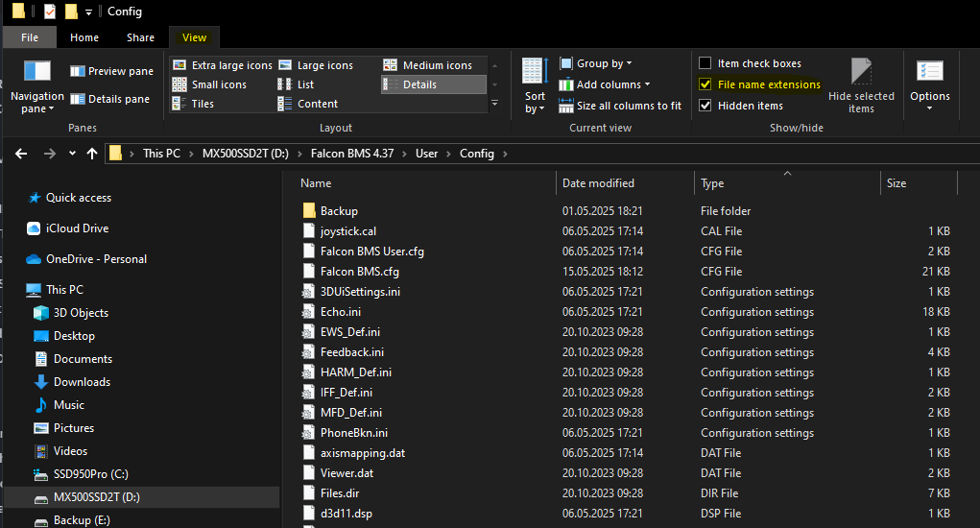
Task: Switch layout to Large icons
Action: coord(316,65)
